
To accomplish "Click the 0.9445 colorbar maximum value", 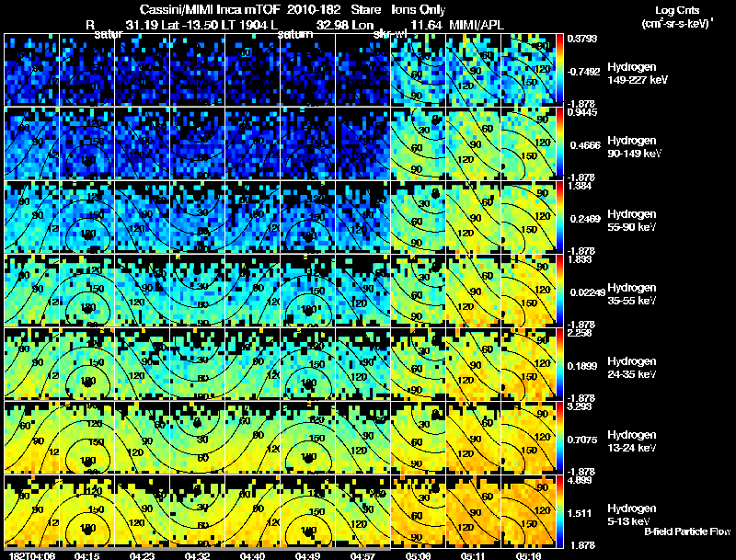I will click(582, 112).
